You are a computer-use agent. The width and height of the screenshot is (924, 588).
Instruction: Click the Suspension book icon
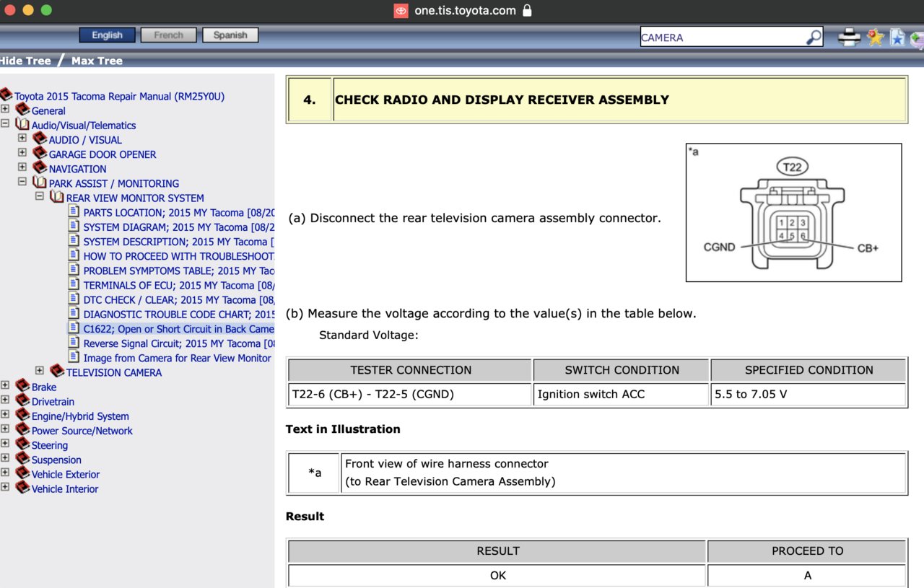coord(22,459)
